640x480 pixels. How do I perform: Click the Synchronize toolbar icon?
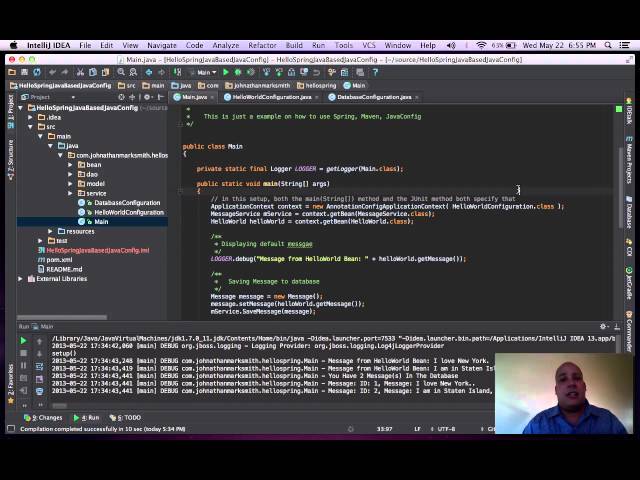tap(37, 72)
